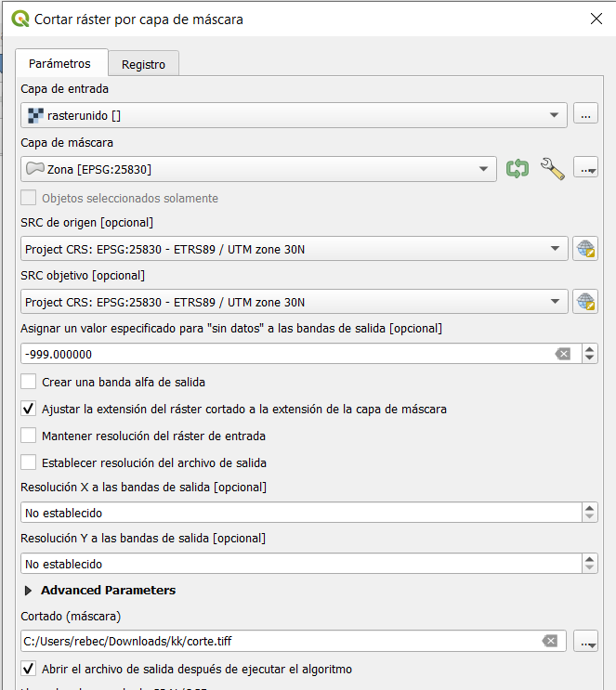
Task: Switch to the Registro tab
Action: click(x=143, y=64)
